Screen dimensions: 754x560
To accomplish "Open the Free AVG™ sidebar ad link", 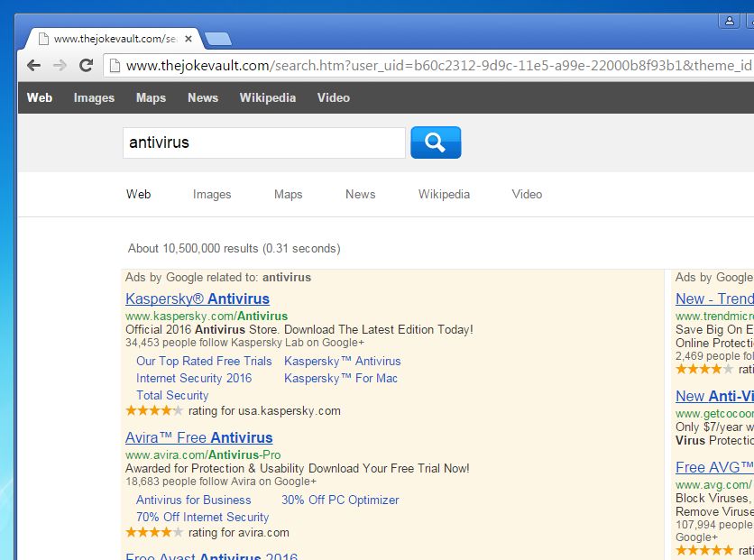I will 714,467.
